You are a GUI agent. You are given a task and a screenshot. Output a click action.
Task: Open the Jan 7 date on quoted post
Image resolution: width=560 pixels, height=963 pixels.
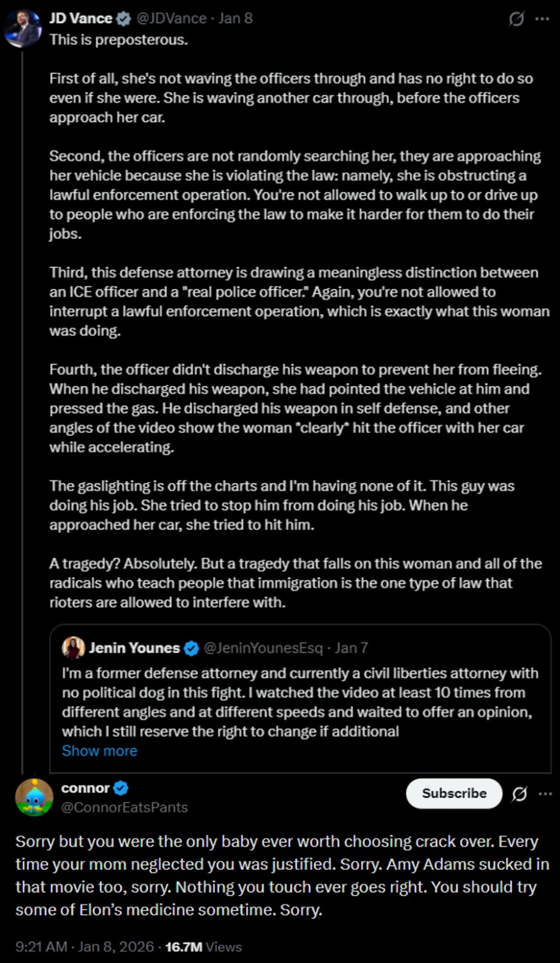[x=352, y=648]
